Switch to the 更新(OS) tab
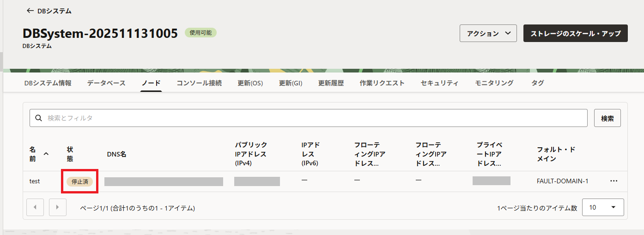 click(250, 83)
